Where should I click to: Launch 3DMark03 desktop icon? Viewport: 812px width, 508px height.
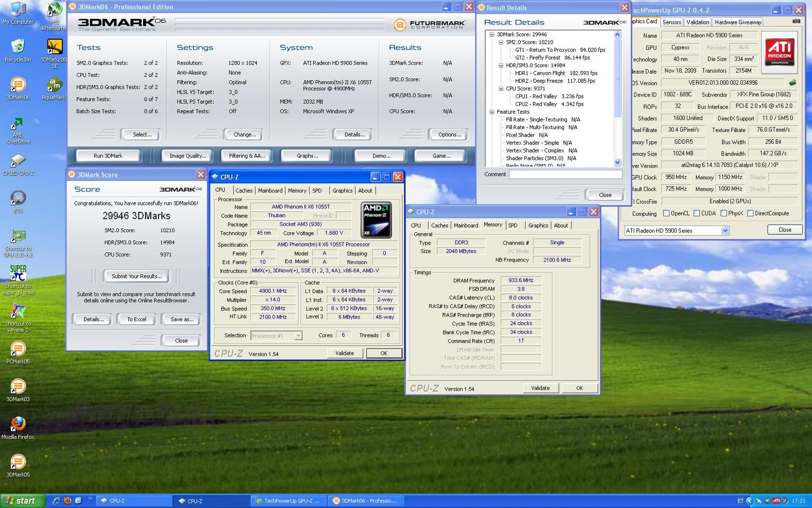pyautogui.click(x=18, y=390)
